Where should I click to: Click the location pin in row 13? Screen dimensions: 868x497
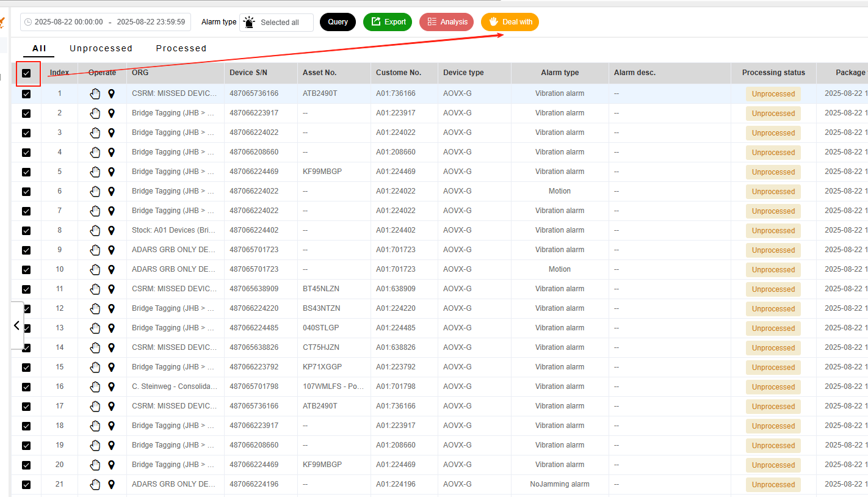pos(111,328)
